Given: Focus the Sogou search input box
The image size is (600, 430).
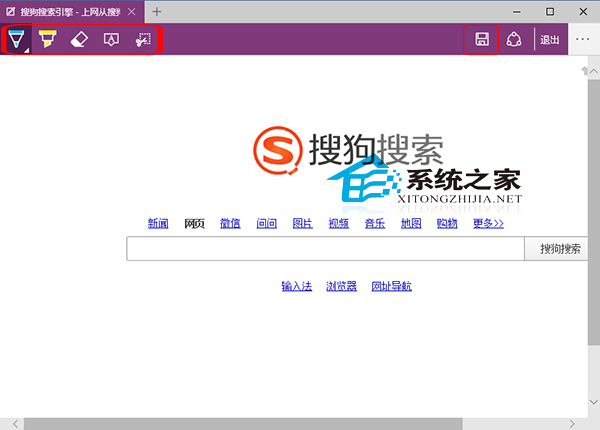Looking at the screenshot, I should (x=325, y=249).
